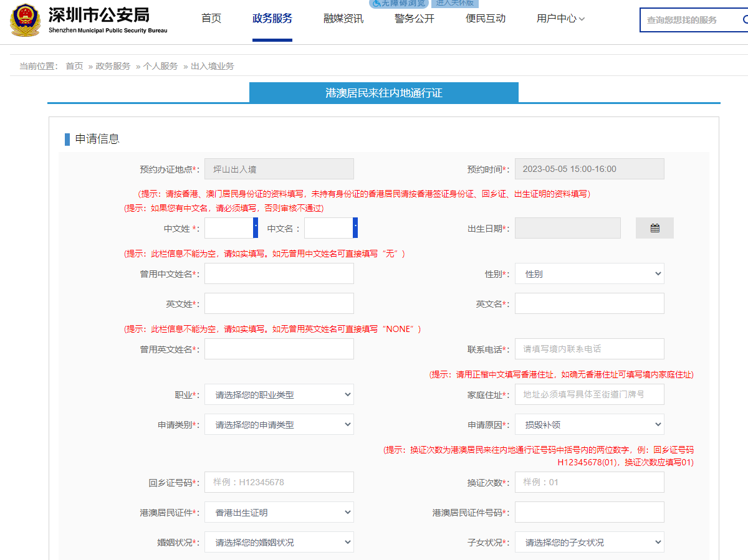Open the 用户中心 menu
This screenshot has width=748, height=560.
(x=560, y=19)
